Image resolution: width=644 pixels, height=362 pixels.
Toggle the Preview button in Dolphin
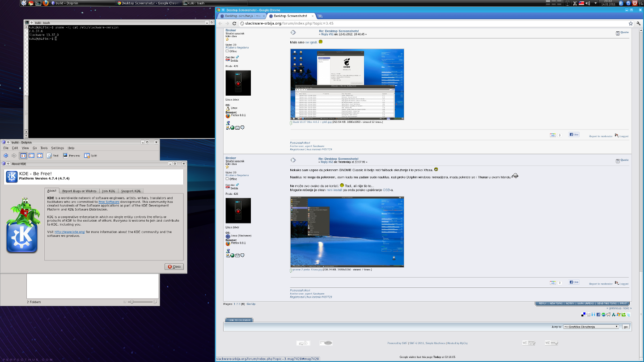pyautogui.click(x=72, y=156)
